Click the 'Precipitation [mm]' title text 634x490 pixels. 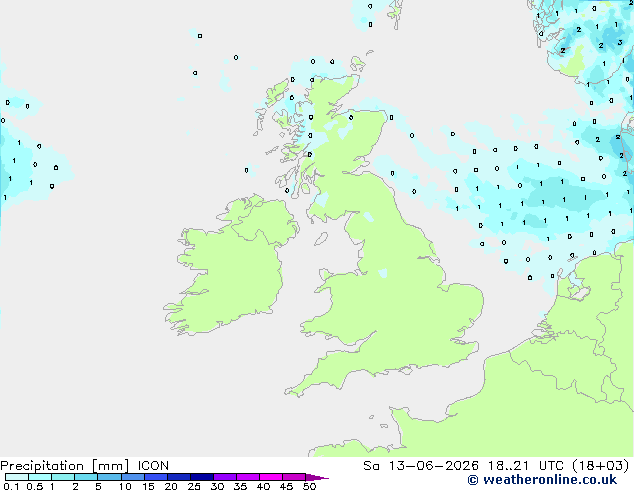[x=65, y=466]
